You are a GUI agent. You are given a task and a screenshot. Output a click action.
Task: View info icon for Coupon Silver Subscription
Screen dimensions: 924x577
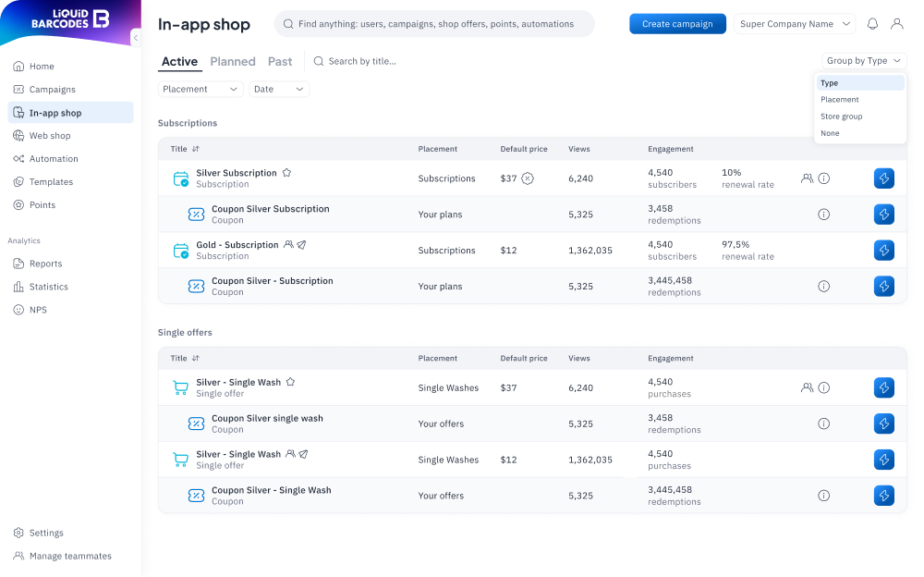[x=823, y=214]
